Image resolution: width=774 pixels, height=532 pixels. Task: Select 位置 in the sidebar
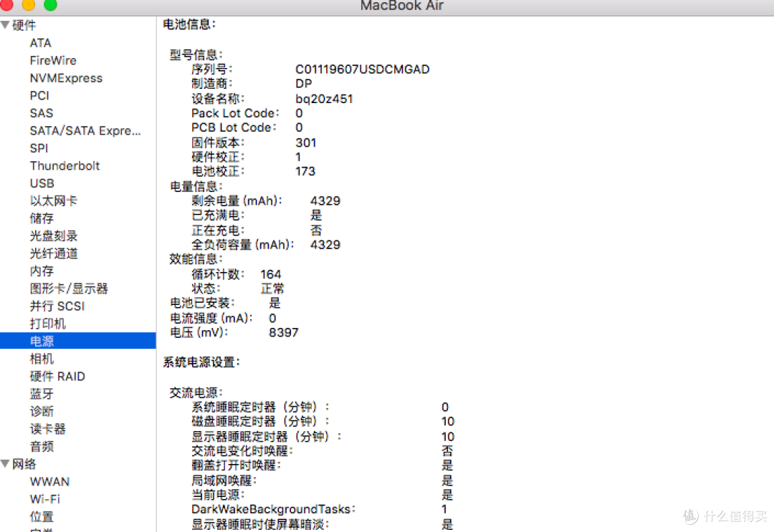point(42,517)
